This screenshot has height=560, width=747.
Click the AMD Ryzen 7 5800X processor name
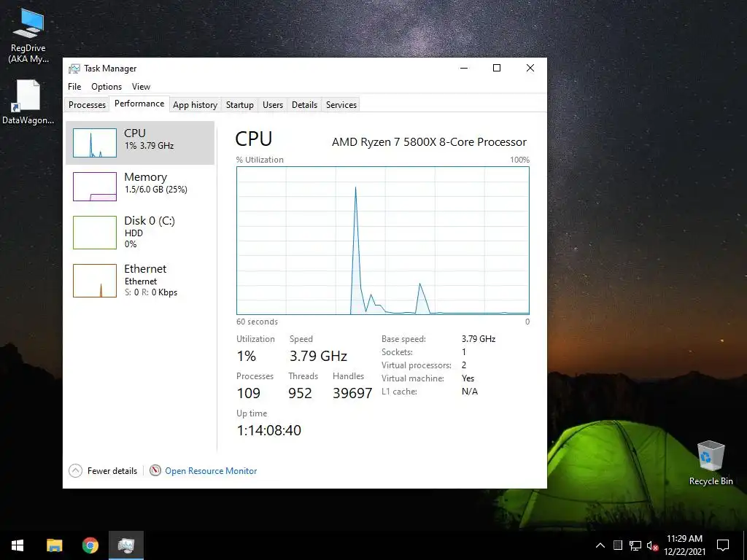coord(429,142)
